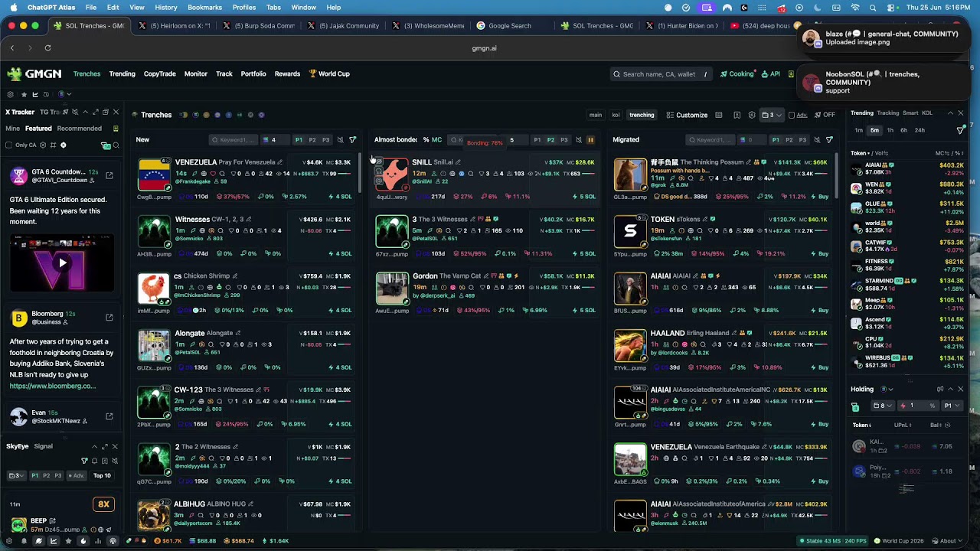Open the CopyTrade nav tab

point(159,74)
